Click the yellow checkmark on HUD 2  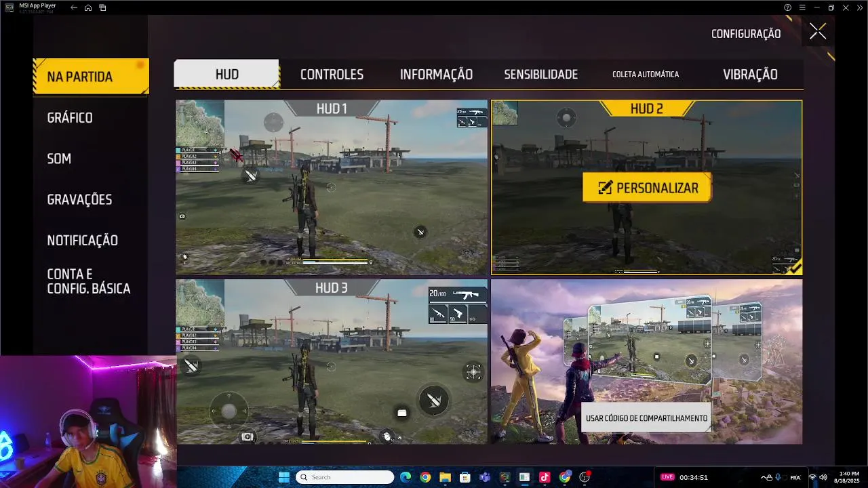(794, 266)
